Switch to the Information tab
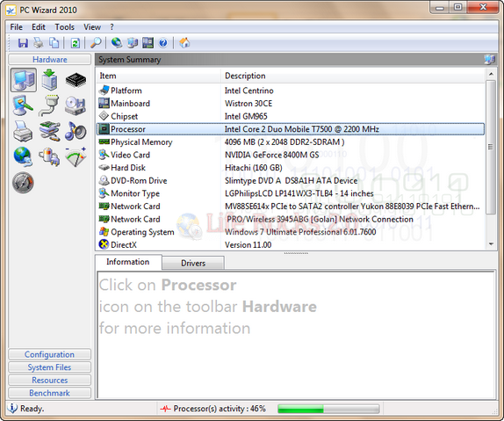This screenshot has width=504, height=421. click(128, 262)
